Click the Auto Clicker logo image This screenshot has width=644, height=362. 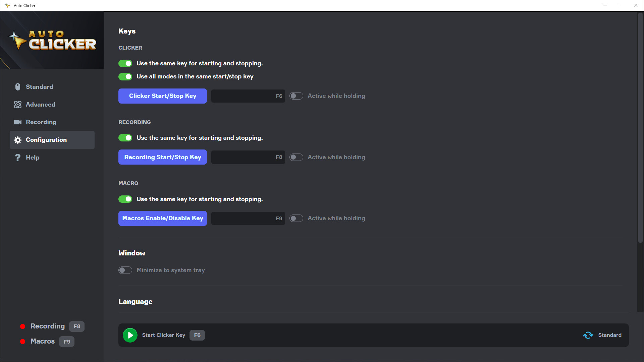pyautogui.click(x=52, y=40)
